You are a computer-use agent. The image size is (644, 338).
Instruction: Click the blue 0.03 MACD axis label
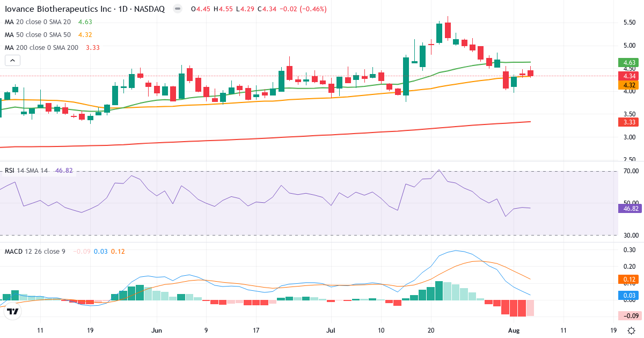(x=628, y=295)
